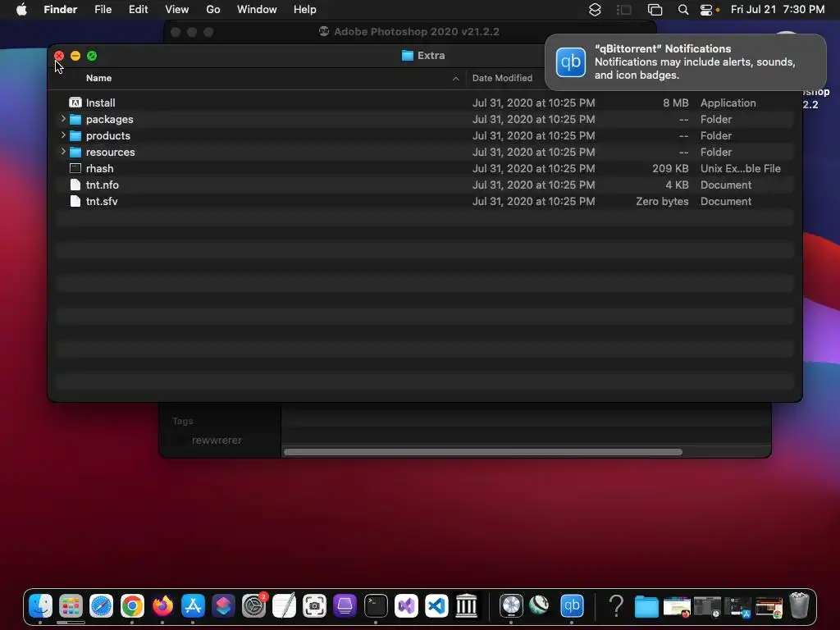
Task: Click the Extra folder icon in the title bar
Action: click(x=407, y=55)
